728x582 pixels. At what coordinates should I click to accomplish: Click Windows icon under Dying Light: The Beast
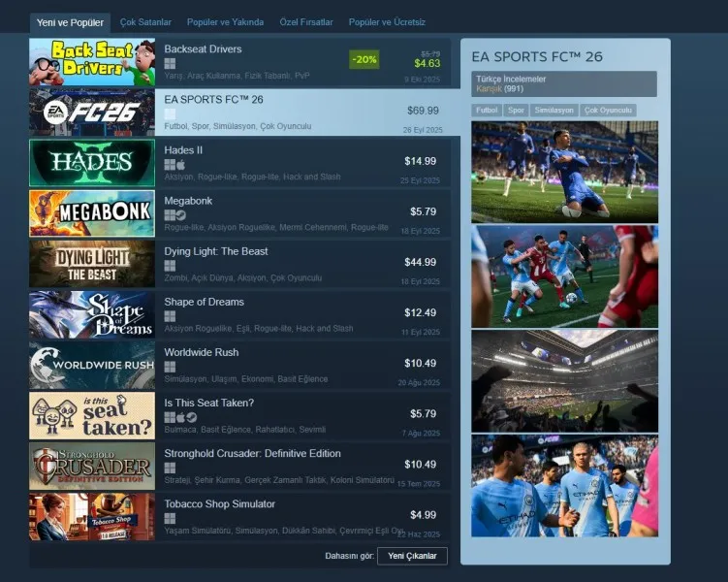tap(170, 266)
